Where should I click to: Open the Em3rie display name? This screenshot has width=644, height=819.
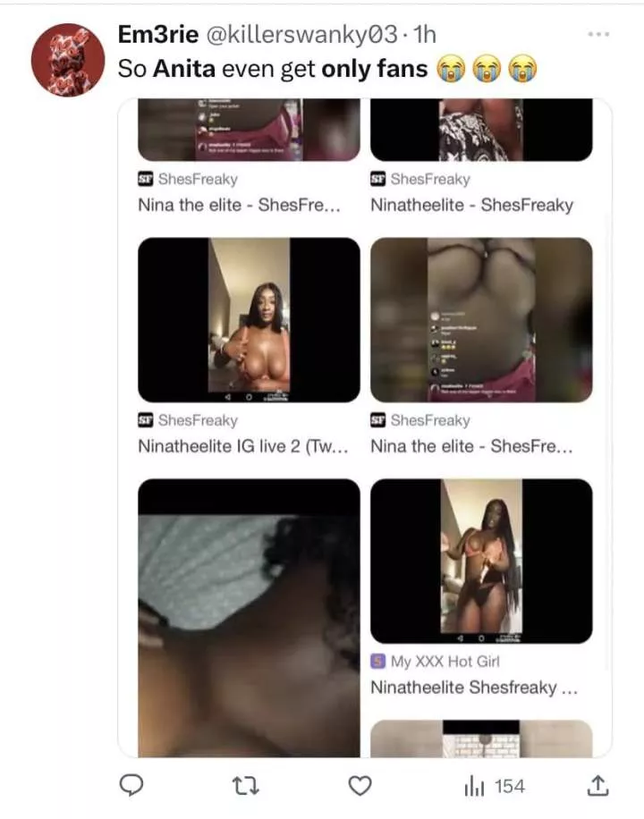[x=158, y=35]
